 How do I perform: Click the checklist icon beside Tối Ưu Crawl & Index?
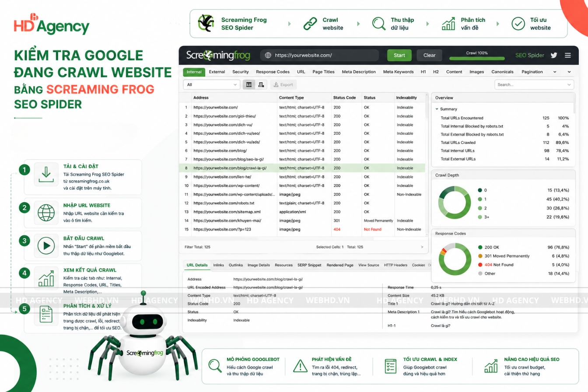pos(391,366)
